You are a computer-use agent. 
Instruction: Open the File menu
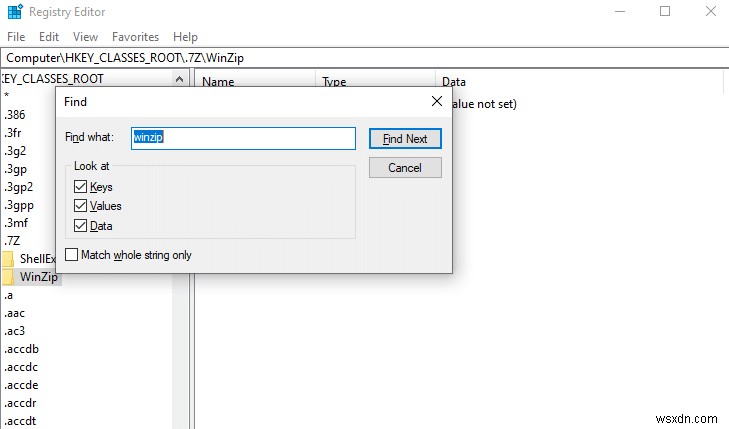point(16,37)
